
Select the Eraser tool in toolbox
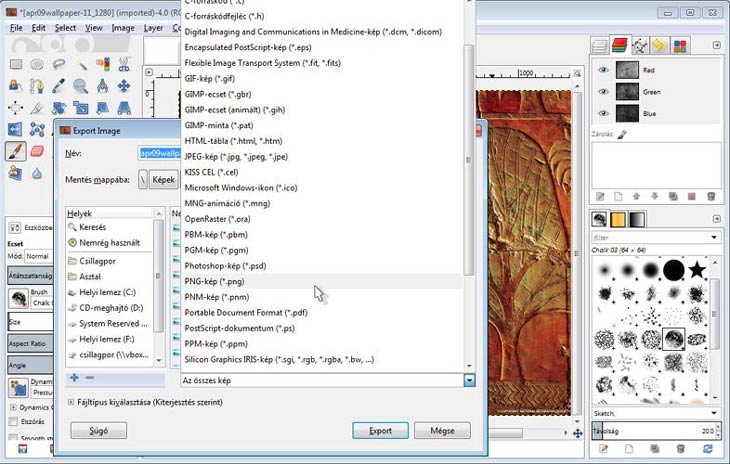[38, 151]
